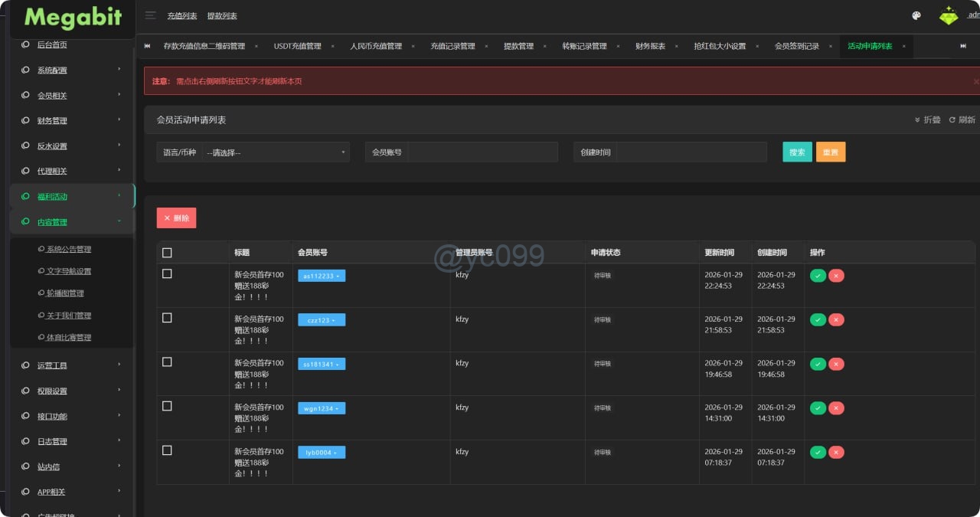Screen dimensions: 980x517
Task: Approve the as112233 application with green check
Action: tap(818, 276)
